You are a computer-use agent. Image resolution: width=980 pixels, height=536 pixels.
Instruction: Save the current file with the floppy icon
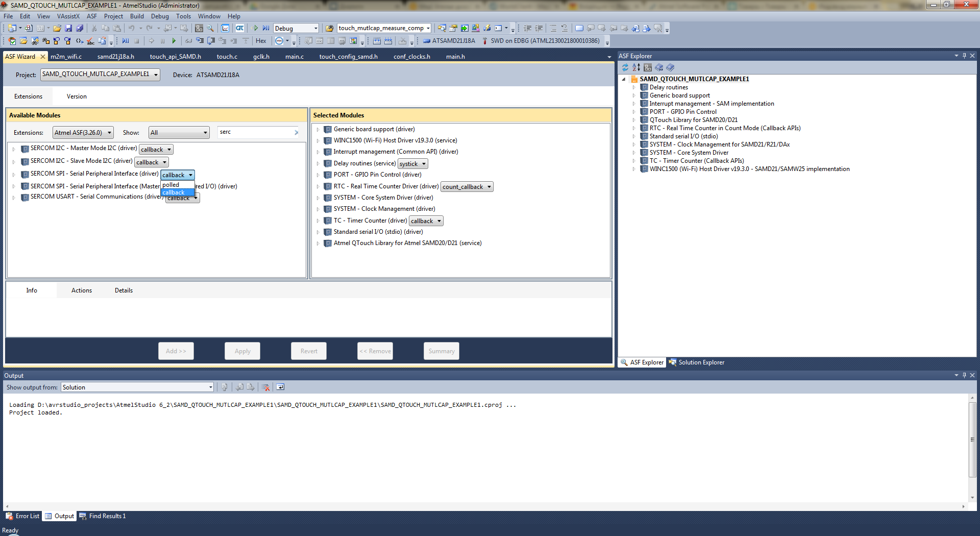click(x=68, y=28)
